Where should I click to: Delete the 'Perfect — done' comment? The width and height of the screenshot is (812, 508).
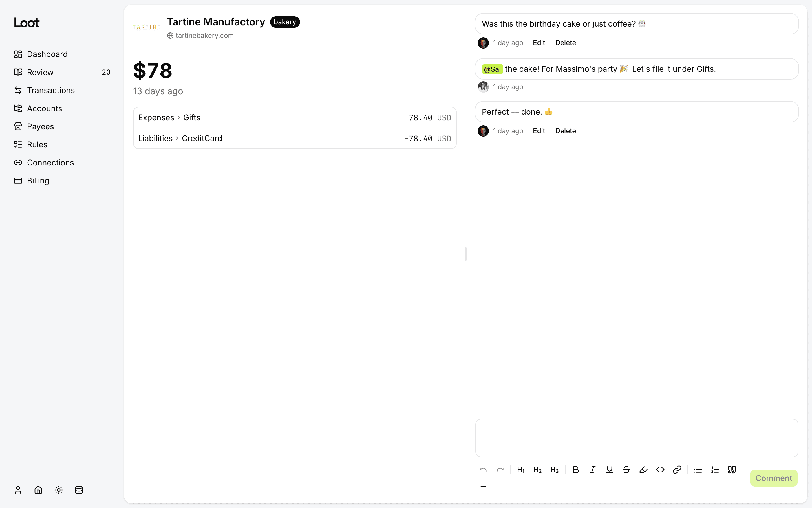point(565,131)
